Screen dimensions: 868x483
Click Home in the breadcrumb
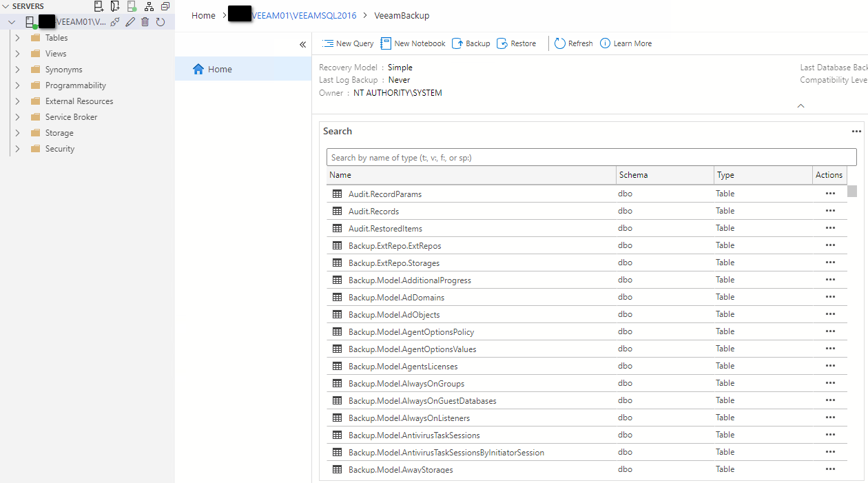tap(203, 15)
